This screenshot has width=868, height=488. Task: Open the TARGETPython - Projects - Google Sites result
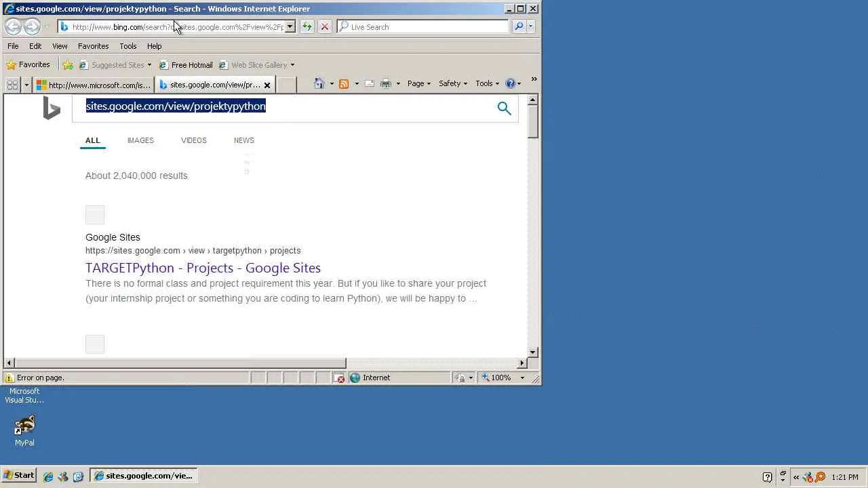(203, 268)
